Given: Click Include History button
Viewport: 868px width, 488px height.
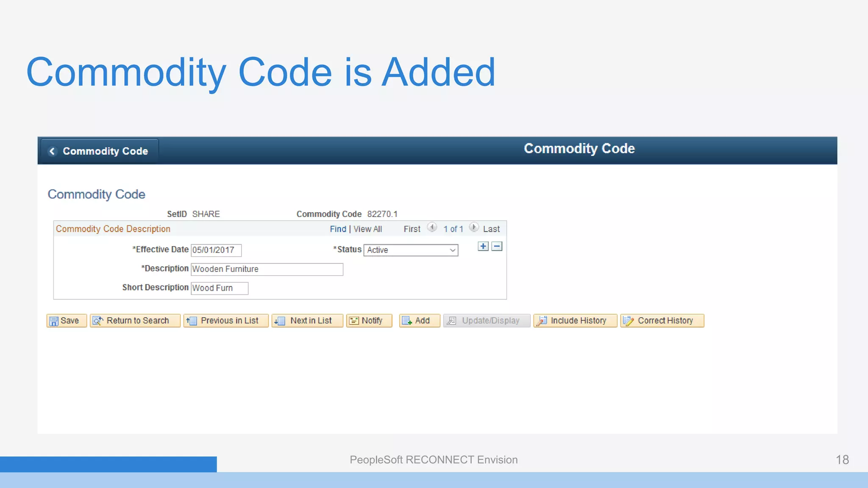Looking at the screenshot, I should pos(575,321).
